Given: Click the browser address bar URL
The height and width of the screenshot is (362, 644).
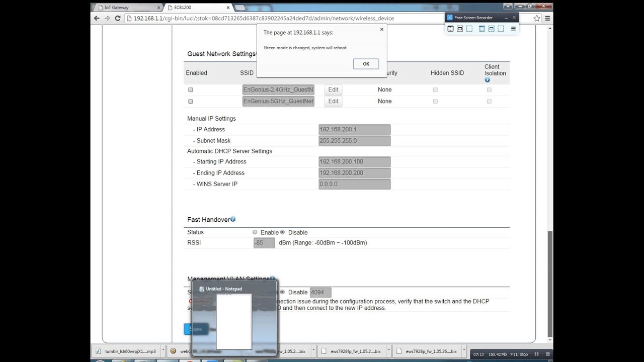Looking at the screenshot, I should [264, 18].
